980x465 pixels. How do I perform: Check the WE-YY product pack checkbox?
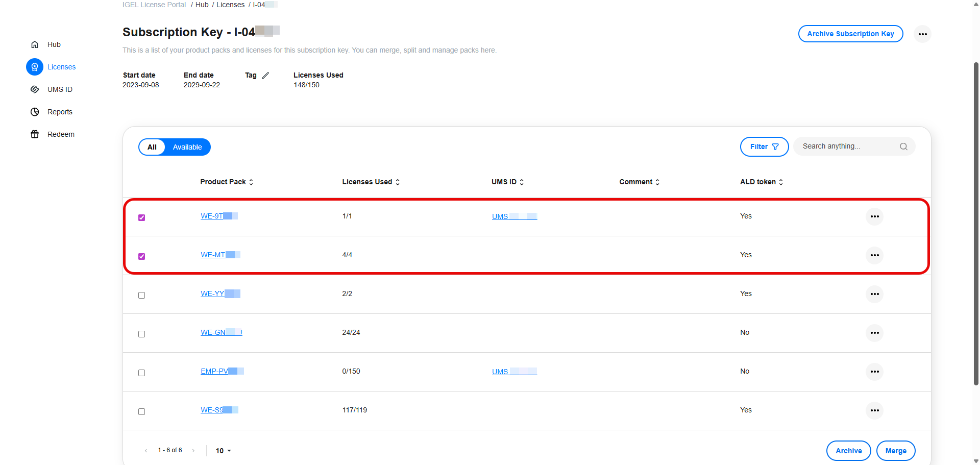point(141,295)
